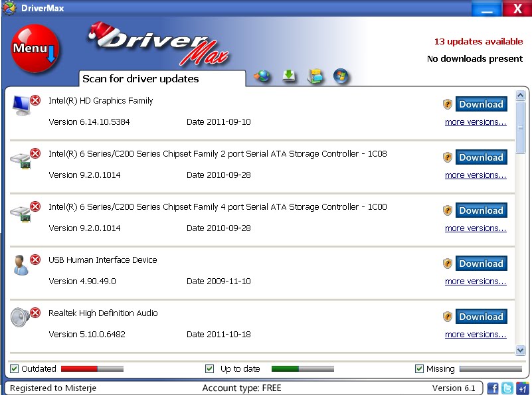Click the red Outdated progress bar
This screenshot has height=395, width=532.
coord(92,368)
